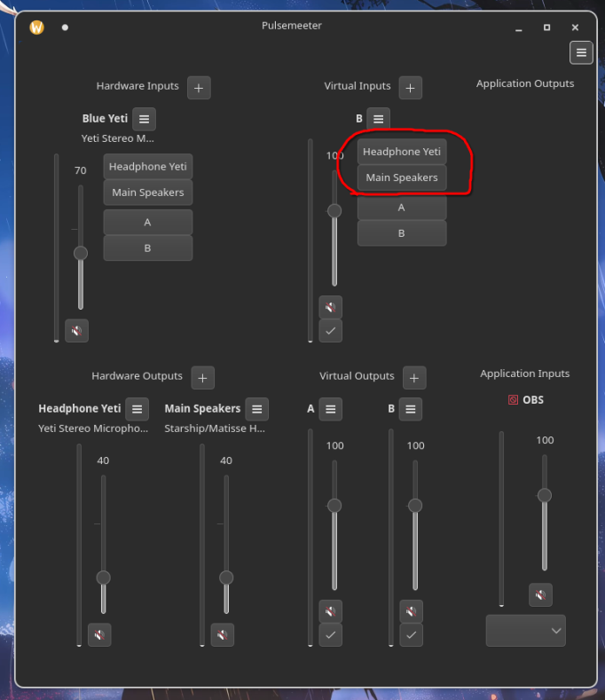Add a new virtual output
The width and height of the screenshot is (605, 700).
(x=414, y=377)
